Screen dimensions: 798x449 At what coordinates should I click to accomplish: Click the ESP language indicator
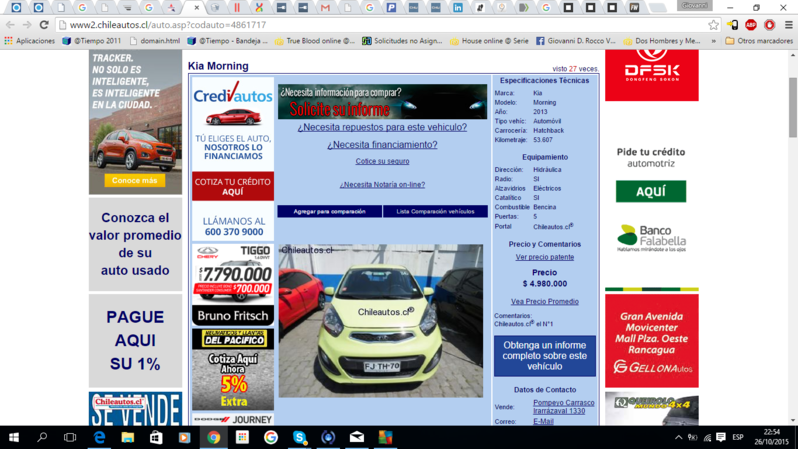point(738,437)
